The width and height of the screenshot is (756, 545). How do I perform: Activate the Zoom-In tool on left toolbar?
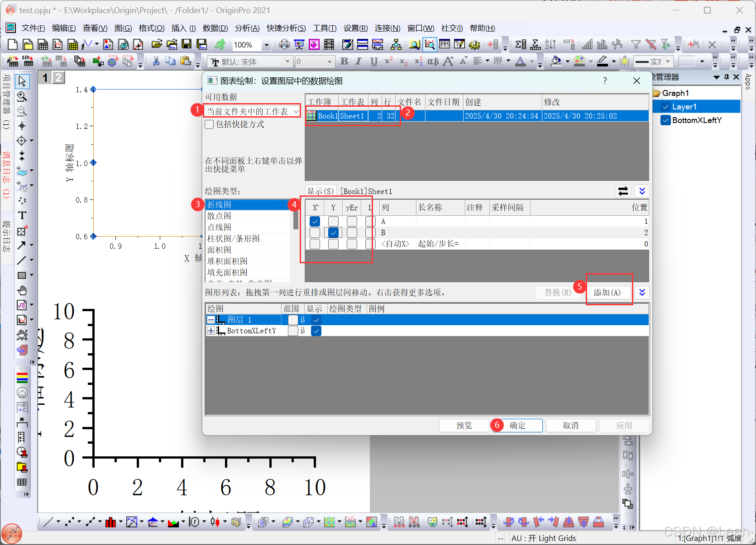point(22,96)
